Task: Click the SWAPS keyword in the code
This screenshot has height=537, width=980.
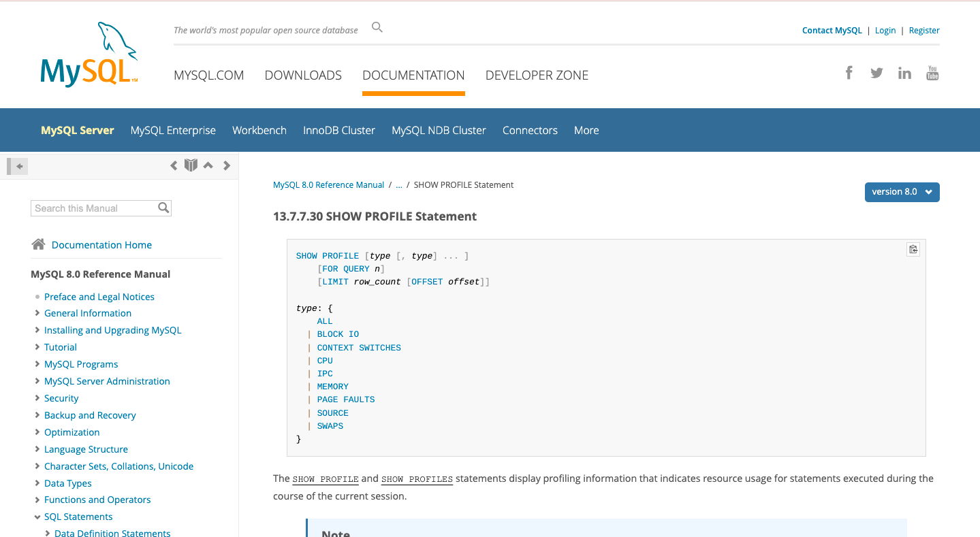Action: pos(330,426)
